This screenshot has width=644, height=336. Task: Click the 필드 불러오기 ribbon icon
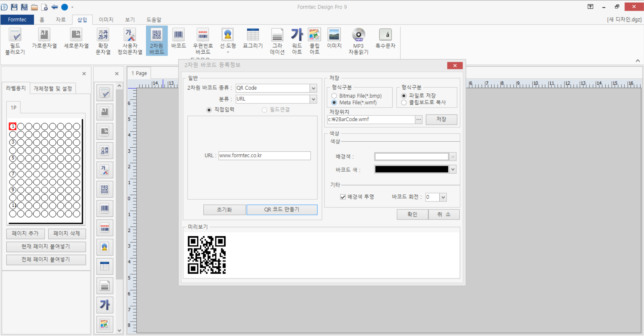[x=15, y=41]
